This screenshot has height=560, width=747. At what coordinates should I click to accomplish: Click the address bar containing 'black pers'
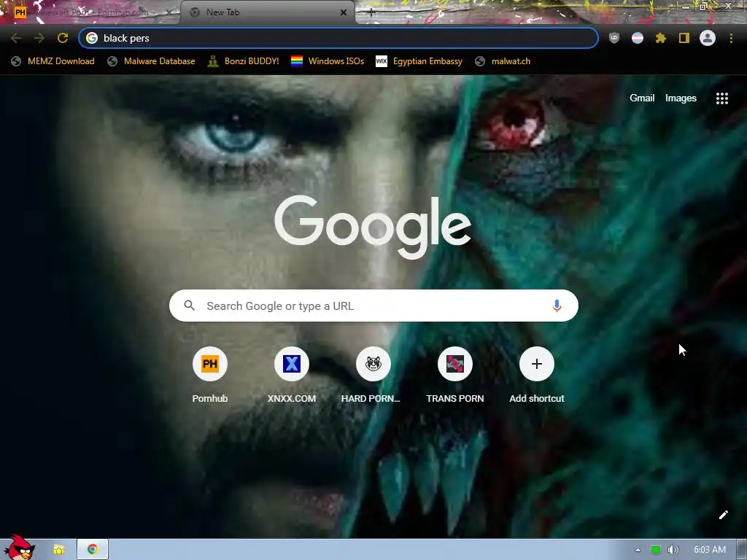point(338,38)
